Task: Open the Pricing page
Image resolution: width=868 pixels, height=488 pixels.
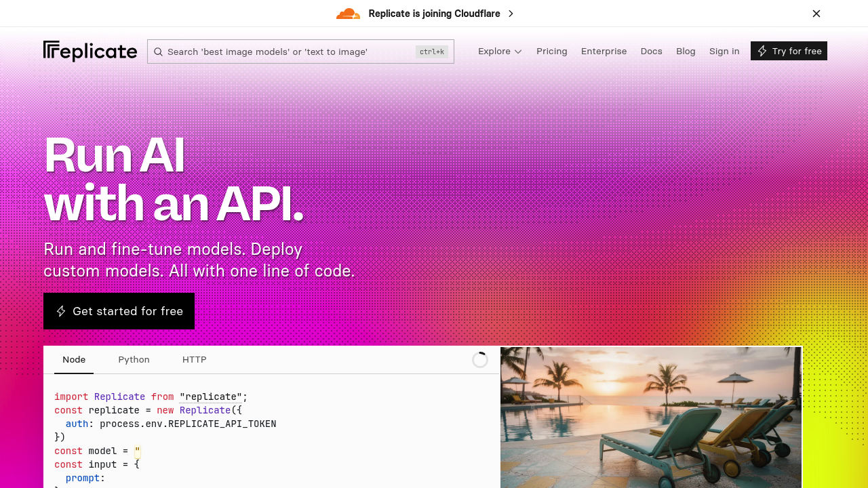Action: coord(552,52)
